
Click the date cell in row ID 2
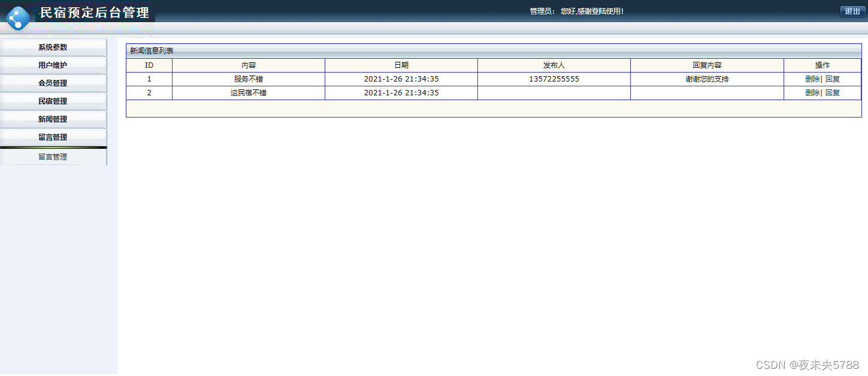coord(401,93)
